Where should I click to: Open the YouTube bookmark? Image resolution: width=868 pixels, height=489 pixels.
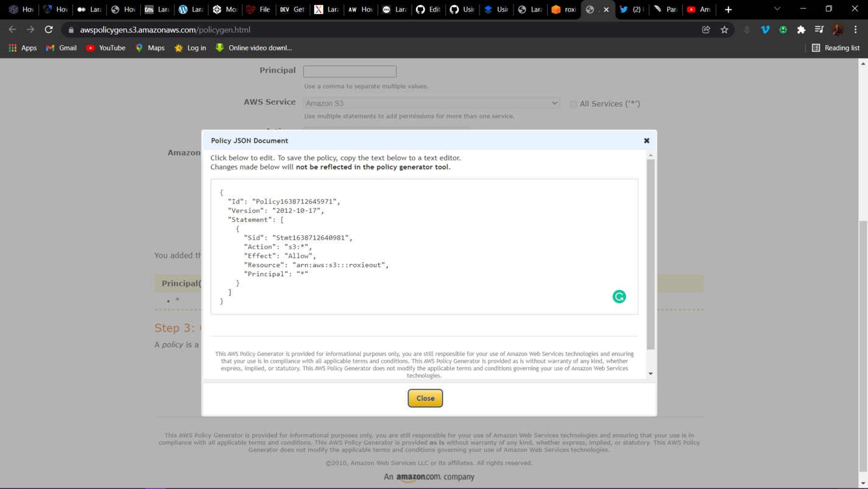pyautogui.click(x=106, y=48)
